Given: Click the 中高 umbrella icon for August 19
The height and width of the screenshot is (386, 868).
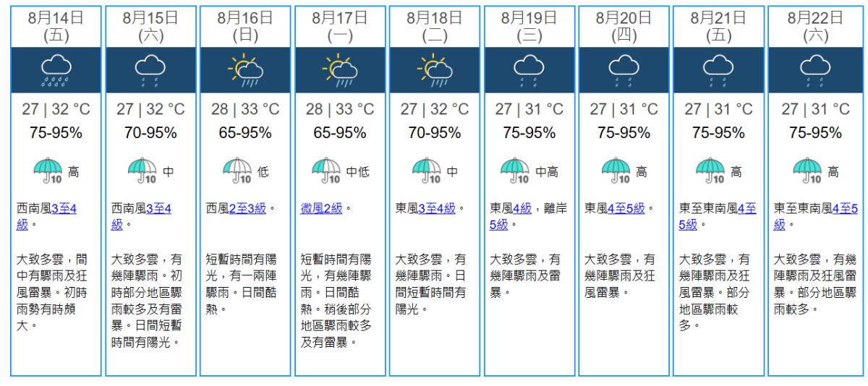Looking at the screenshot, I should (x=516, y=171).
